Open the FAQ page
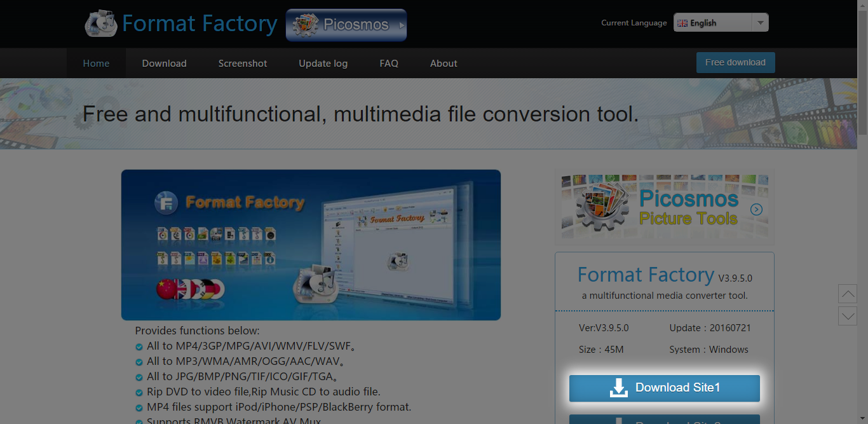The width and height of the screenshot is (868, 424). [389, 64]
